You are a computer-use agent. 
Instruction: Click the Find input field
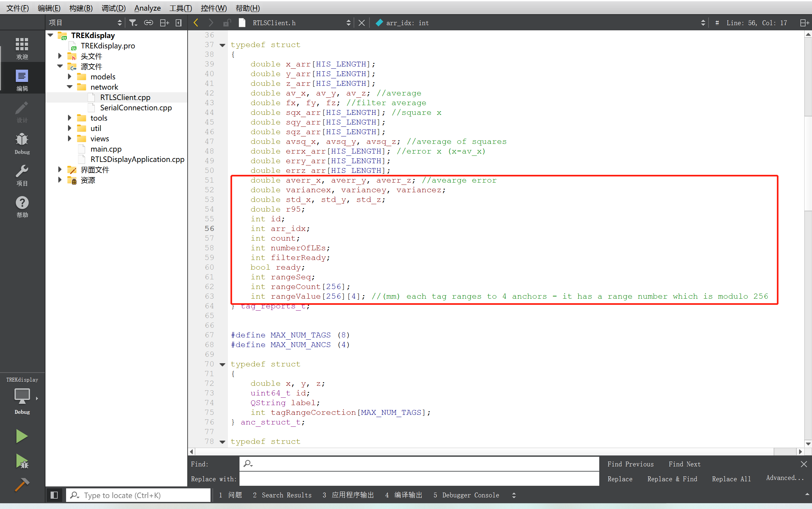(x=419, y=464)
